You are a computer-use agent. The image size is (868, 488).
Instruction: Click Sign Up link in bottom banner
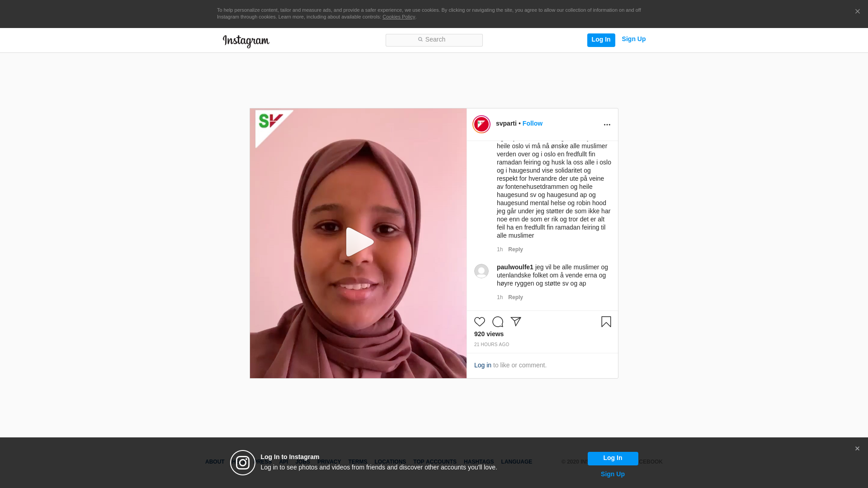pyautogui.click(x=613, y=474)
